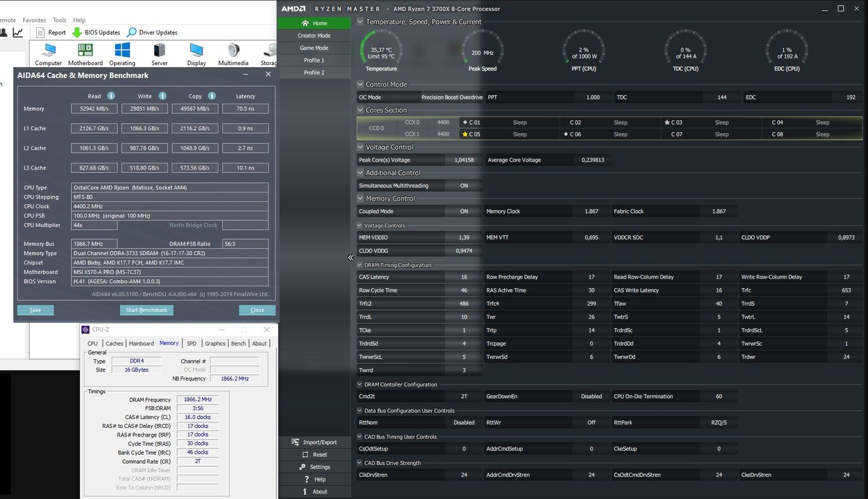868x499 pixels.
Task: Open Profile 2 in Ryzen Master
Action: click(x=314, y=73)
